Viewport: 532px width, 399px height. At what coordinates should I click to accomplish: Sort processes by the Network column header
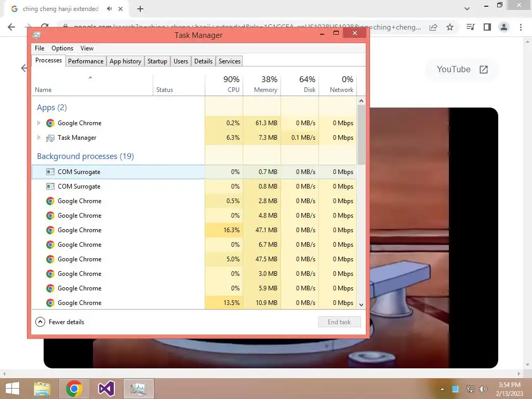(338, 84)
